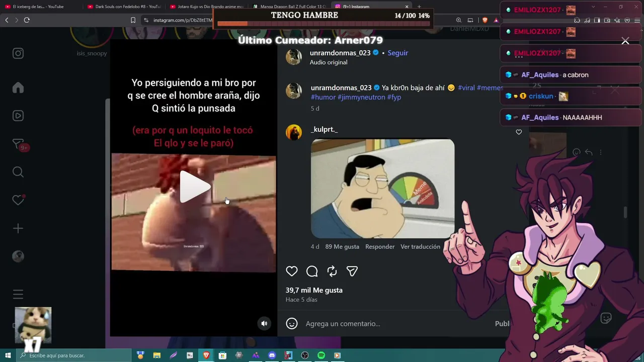
Task: Open the #jimmyneutron hashtag
Action: pyautogui.click(x=361, y=97)
